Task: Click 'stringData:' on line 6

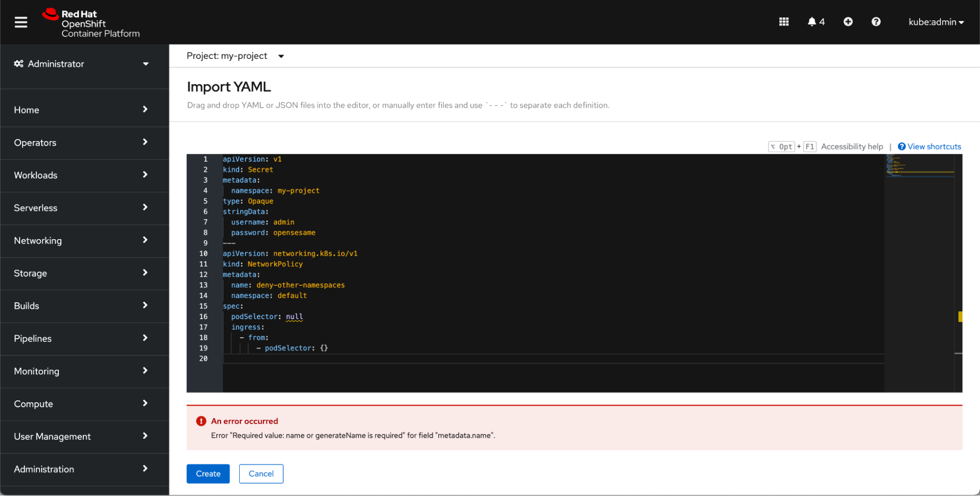Action: [246, 212]
